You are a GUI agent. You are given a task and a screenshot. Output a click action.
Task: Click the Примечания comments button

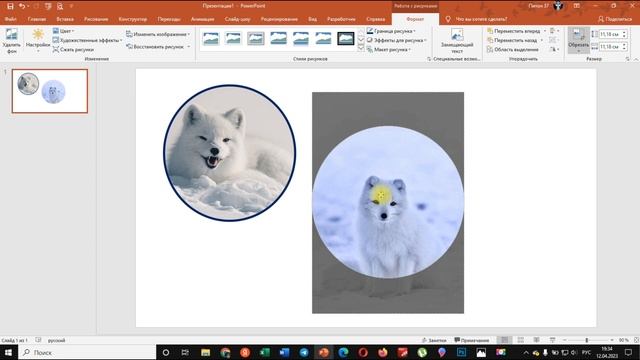point(472,340)
